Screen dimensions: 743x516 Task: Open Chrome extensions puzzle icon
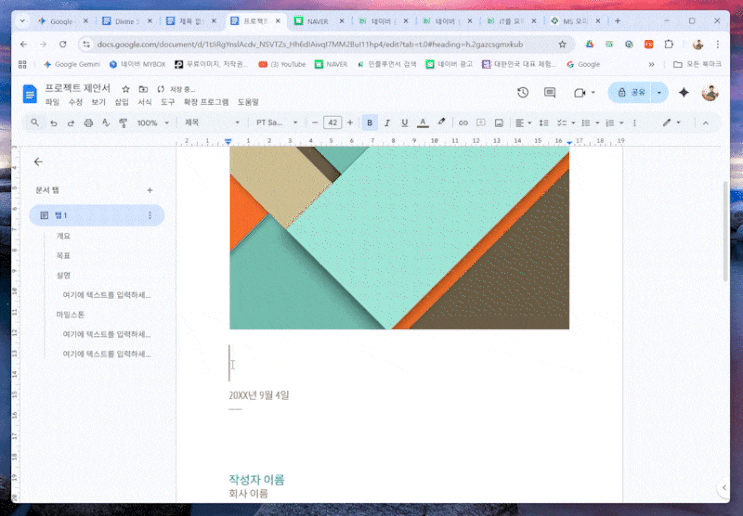(669, 44)
